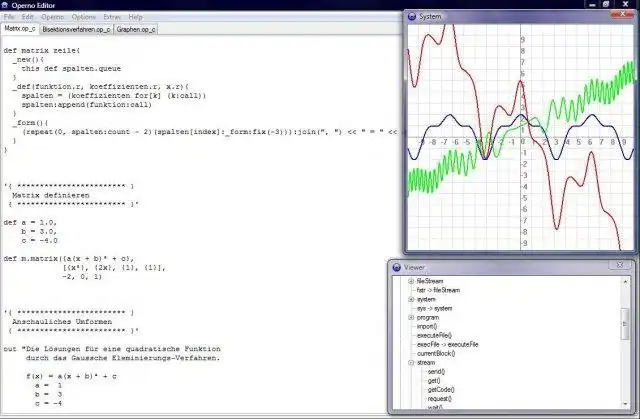Click the Viewer vertical scrollbar thumb

(x=625, y=324)
